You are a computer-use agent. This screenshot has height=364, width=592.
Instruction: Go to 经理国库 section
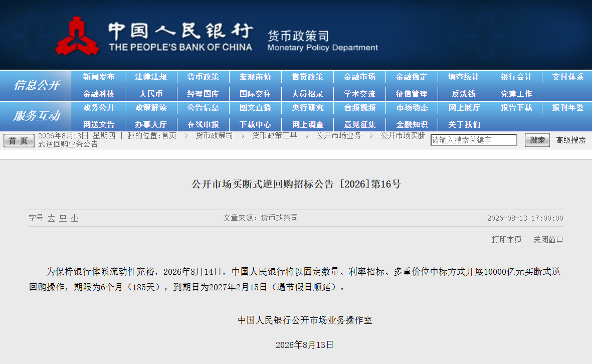(x=203, y=94)
